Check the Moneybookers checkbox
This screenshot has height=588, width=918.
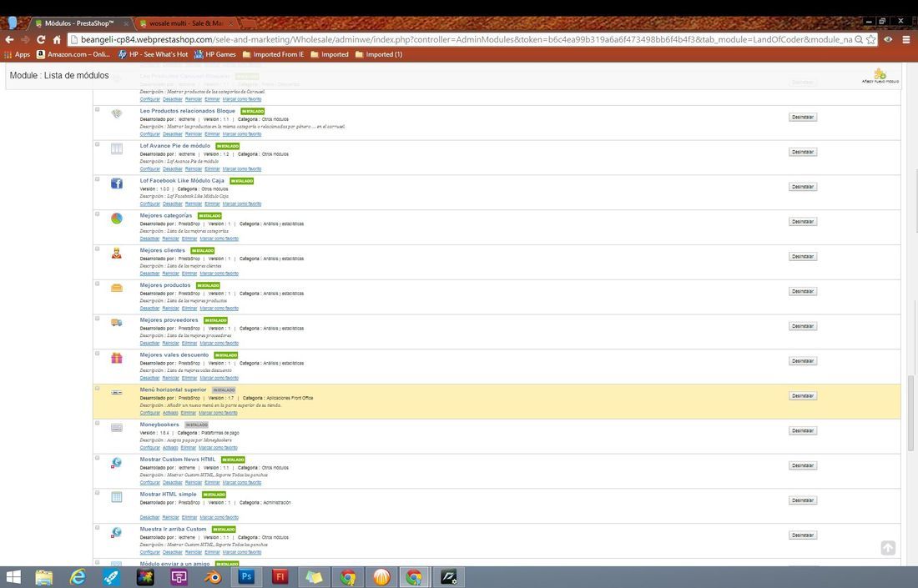pyautogui.click(x=98, y=423)
